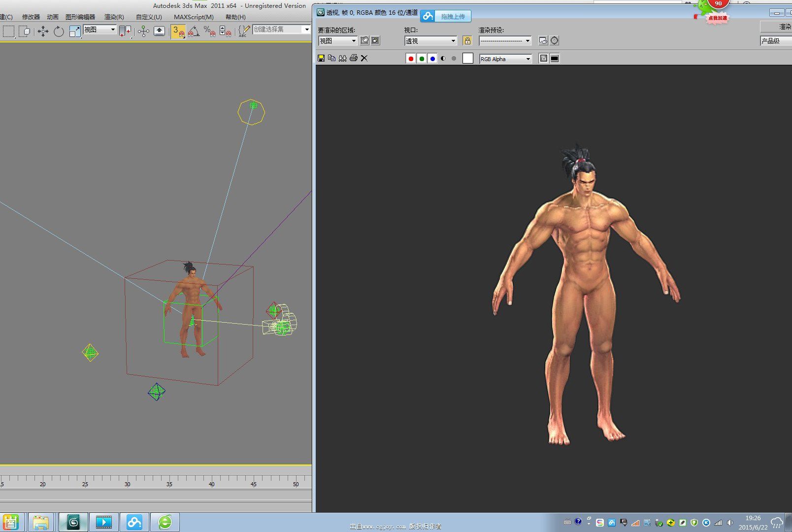Viewport: 792px width, 532px height.
Task: Toggle the monochrome display icon
Action: click(454, 59)
